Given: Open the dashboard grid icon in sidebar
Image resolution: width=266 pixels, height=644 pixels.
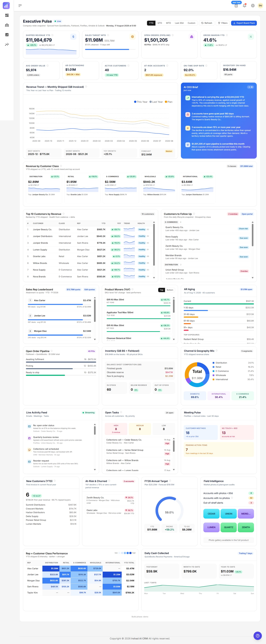Looking at the screenshot, I should 7,15.
